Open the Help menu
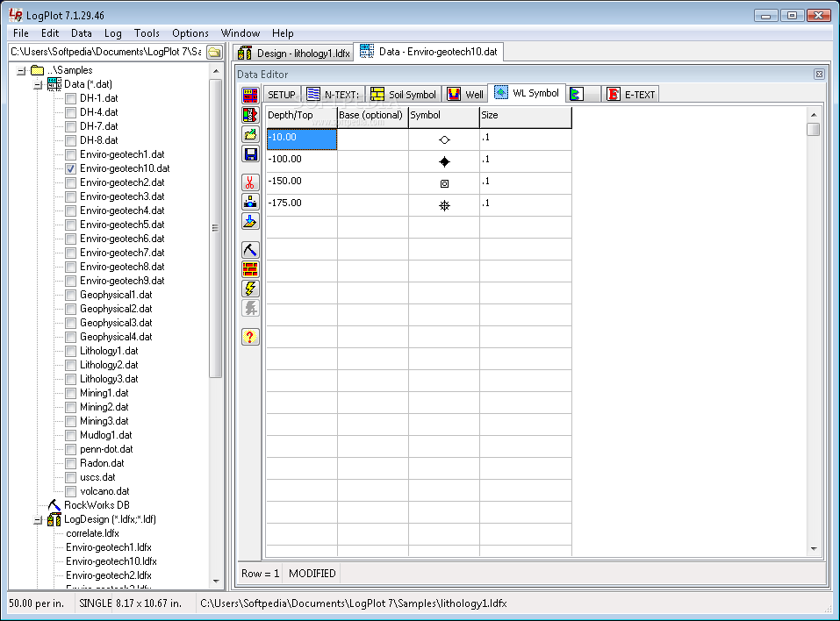The height and width of the screenshot is (621, 840). [x=283, y=33]
